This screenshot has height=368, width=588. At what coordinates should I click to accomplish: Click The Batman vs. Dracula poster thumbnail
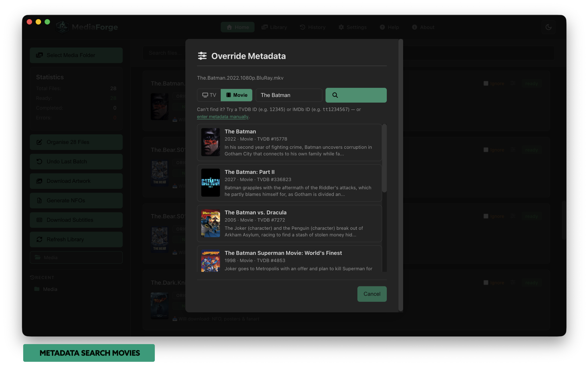[210, 223]
